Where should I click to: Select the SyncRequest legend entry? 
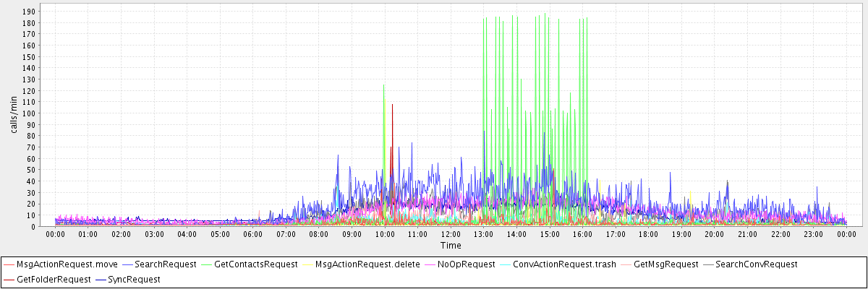133,279
